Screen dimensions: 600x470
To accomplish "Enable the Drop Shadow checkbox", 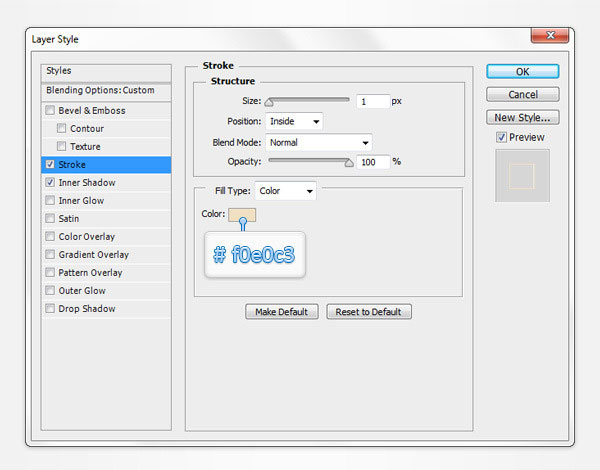I will click(50, 308).
